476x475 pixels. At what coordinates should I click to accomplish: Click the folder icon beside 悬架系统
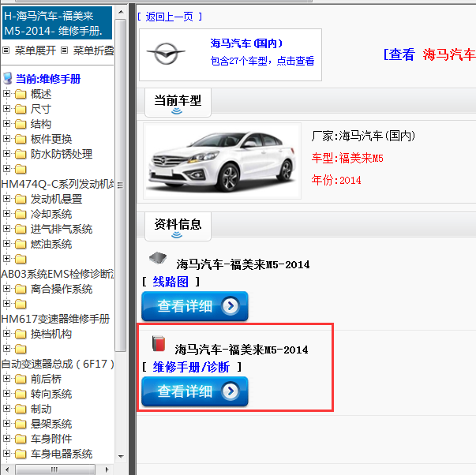coord(21,424)
